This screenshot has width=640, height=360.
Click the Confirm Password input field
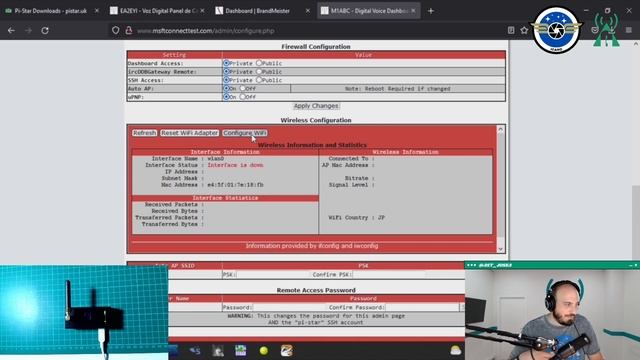coord(422,307)
